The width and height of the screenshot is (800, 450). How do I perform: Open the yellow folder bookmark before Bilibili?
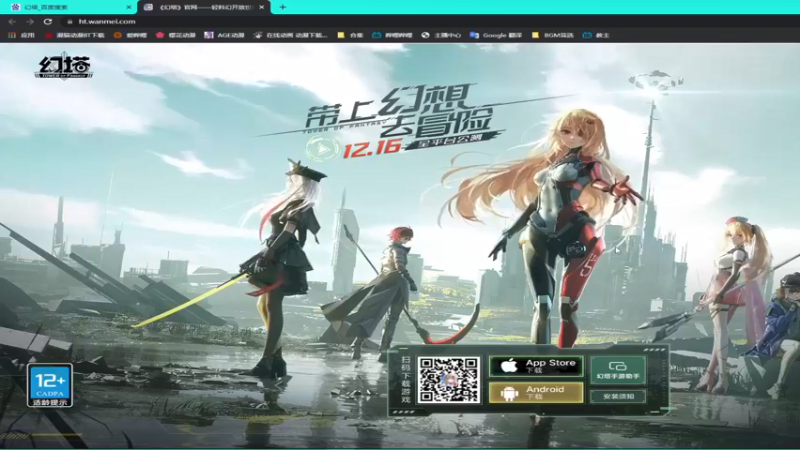(x=350, y=35)
